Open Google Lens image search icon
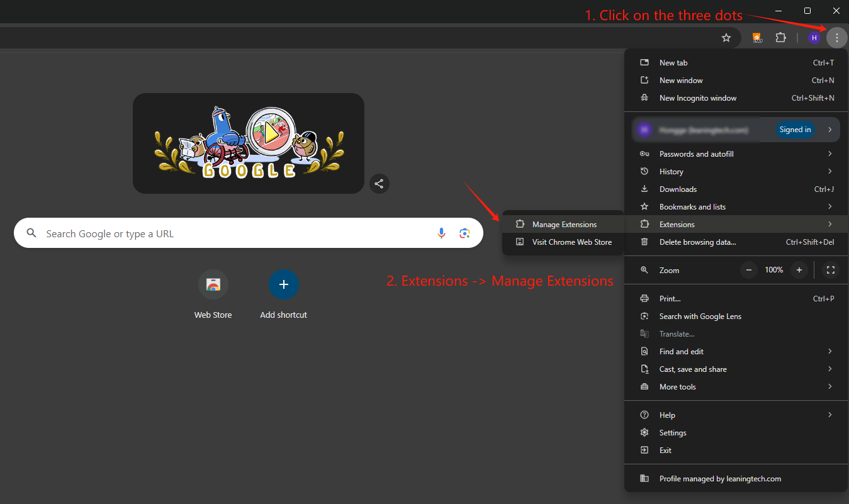The width and height of the screenshot is (849, 504). point(464,233)
